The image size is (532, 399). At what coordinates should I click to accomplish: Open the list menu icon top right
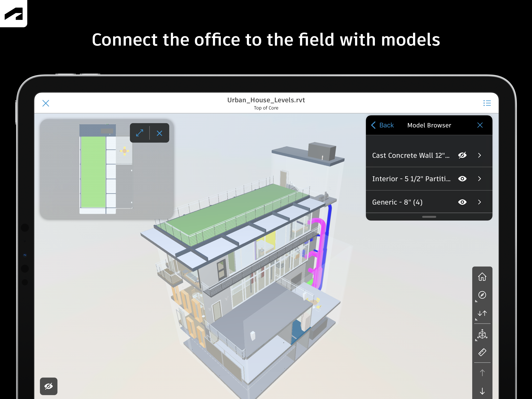pyautogui.click(x=487, y=103)
